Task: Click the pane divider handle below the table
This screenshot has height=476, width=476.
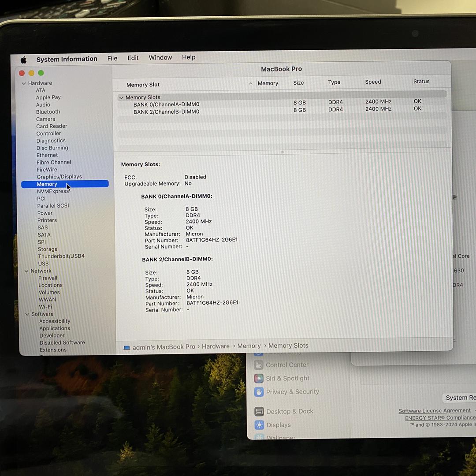Action: [282, 152]
